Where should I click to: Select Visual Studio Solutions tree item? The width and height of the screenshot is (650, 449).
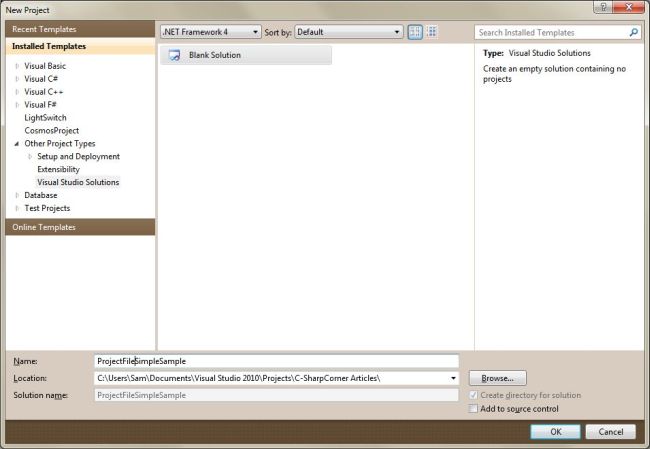[x=78, y=182]
